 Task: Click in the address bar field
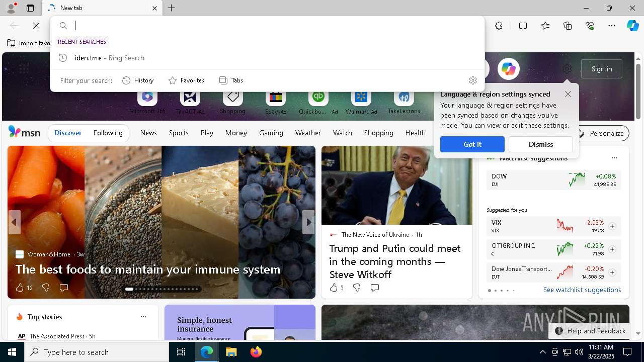click(277, 26)
